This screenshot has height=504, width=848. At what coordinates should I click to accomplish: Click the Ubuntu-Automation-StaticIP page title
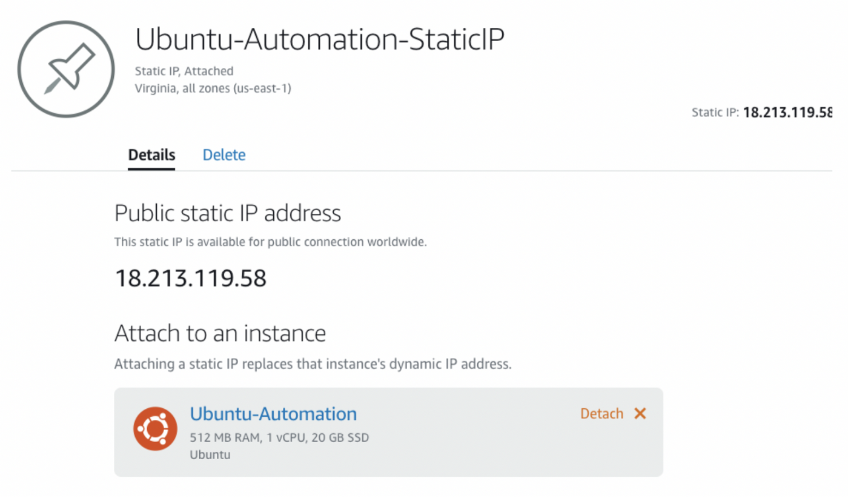[x=320, y=40]
